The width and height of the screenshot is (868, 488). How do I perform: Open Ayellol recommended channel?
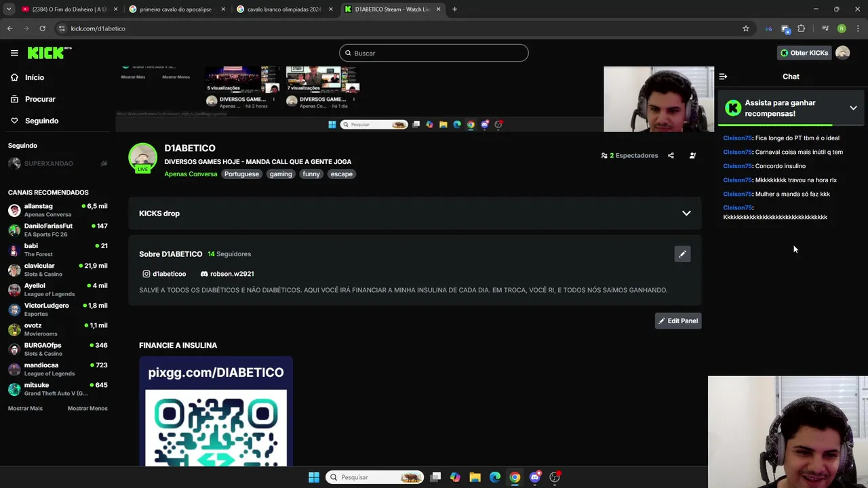(x=58, y=289)
